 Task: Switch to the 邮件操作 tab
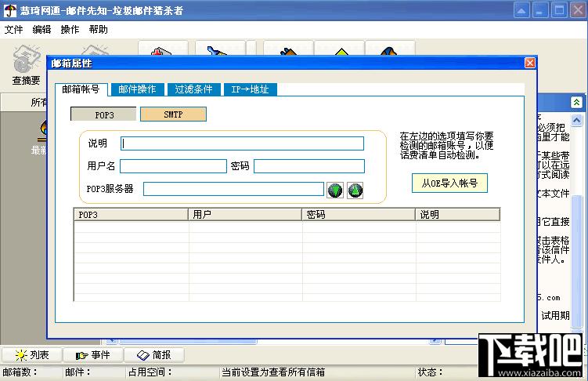[x=137, y=89]
